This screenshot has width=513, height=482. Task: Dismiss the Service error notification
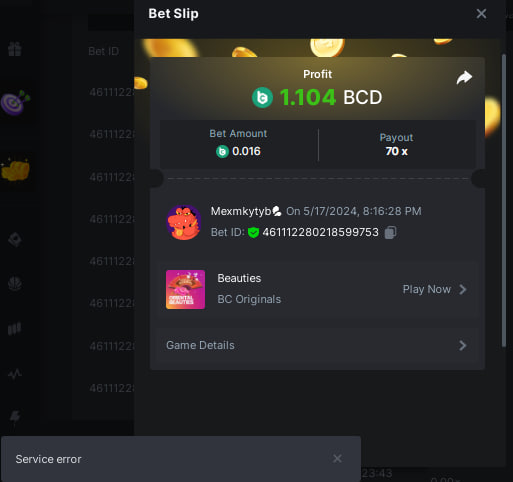(337, 458)
